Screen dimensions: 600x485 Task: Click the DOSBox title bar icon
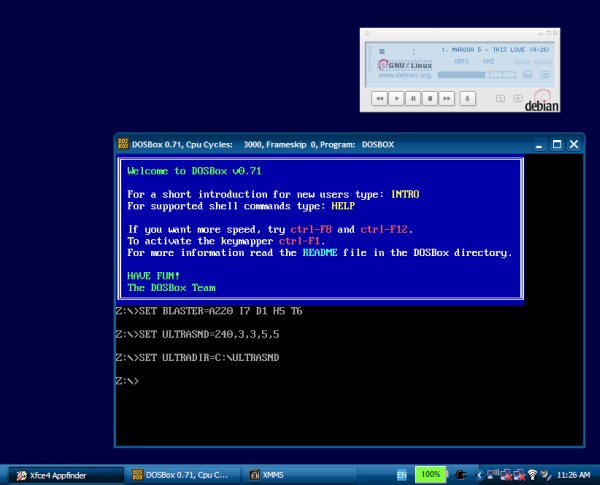(x=123, y=144)
